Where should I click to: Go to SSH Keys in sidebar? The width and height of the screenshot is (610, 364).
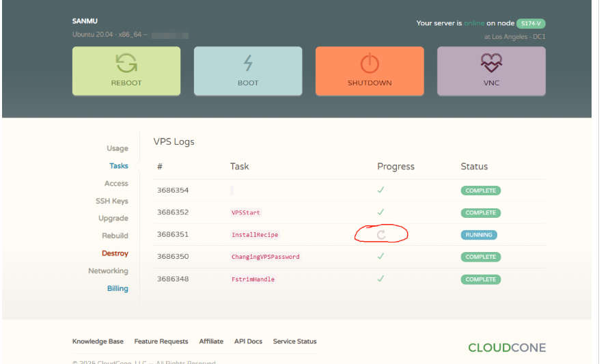112,201
